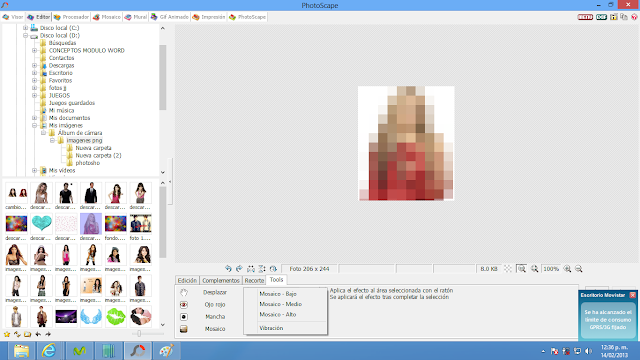Open the Mosaico page mode

107,17
